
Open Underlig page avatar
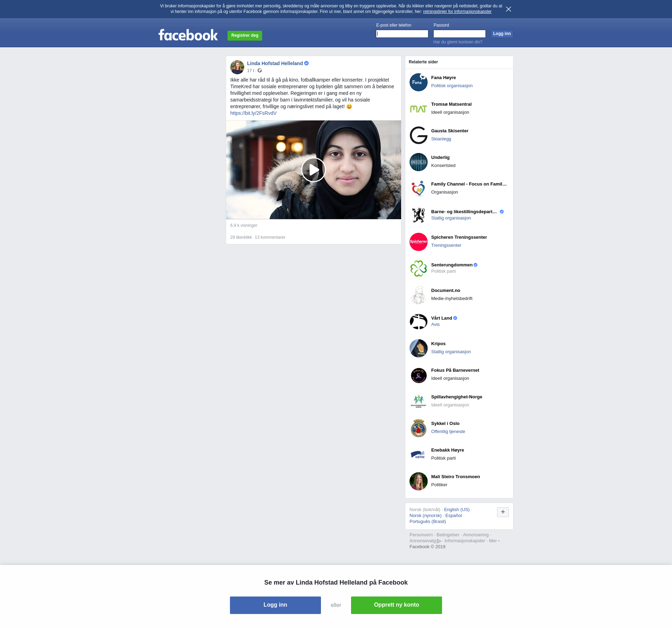[419, 162]
